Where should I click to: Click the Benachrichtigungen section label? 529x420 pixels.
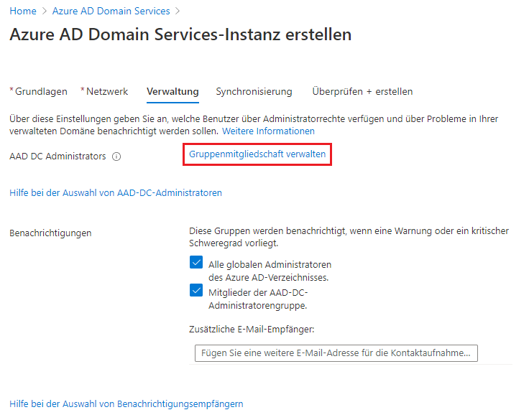[50, 233]
